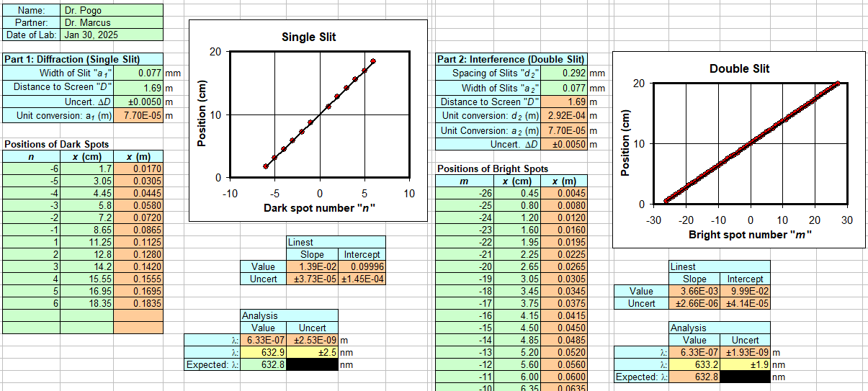
Task: Click the intercept value 0.09996 cell
Action: (x=362, y=266)
